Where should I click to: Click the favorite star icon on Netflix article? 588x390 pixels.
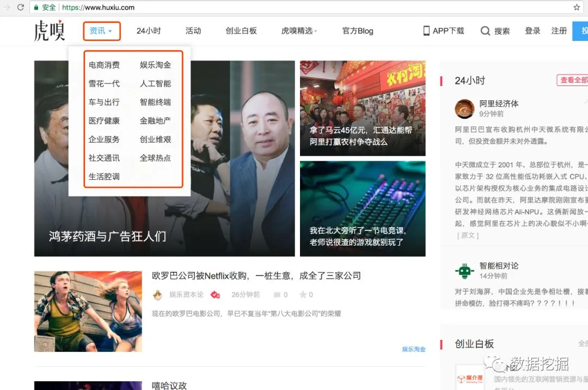[303, 295]
